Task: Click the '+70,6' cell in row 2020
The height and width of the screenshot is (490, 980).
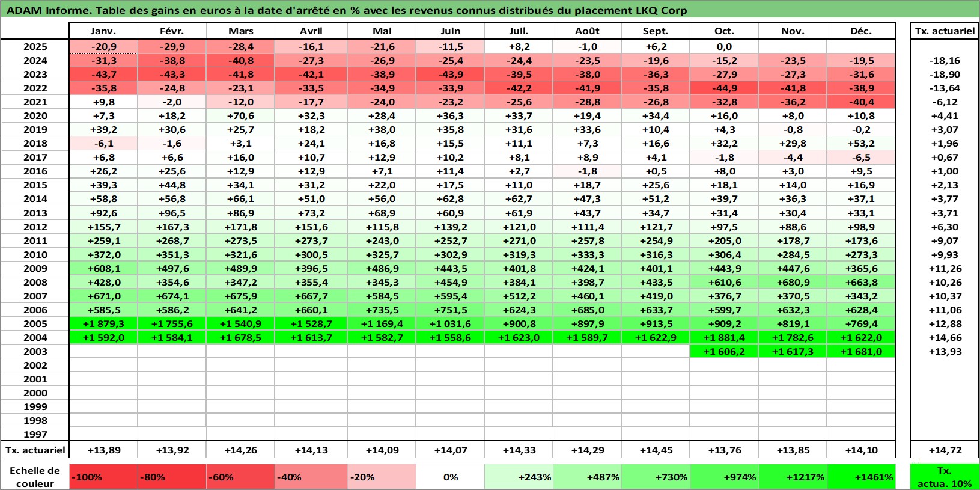Action: [240, 116]
